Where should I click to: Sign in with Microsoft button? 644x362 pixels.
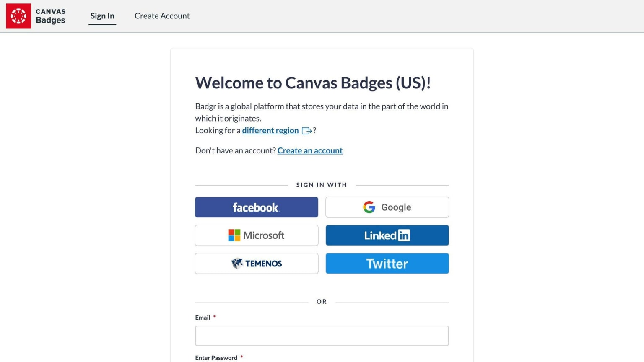(x=257, y=235)
